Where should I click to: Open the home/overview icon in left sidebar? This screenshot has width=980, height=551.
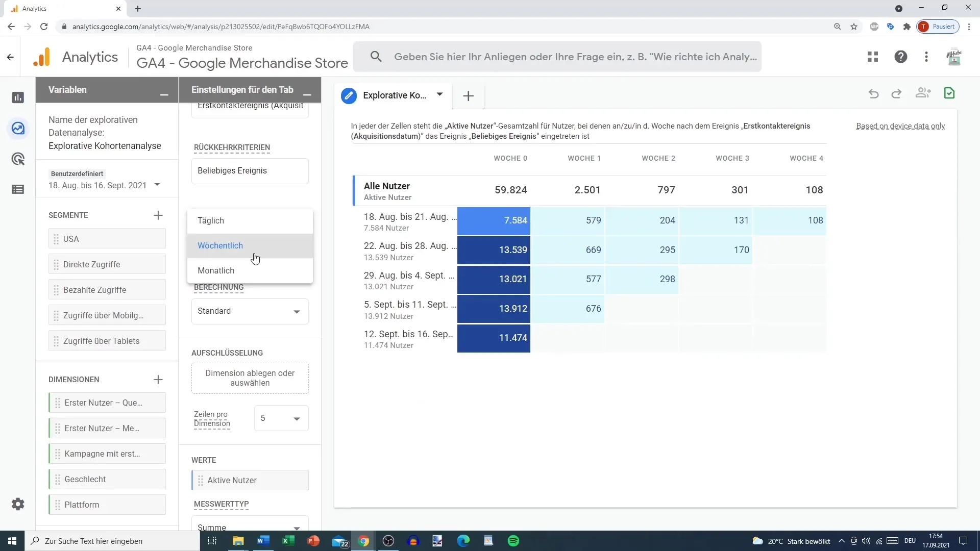pos(18,97)
